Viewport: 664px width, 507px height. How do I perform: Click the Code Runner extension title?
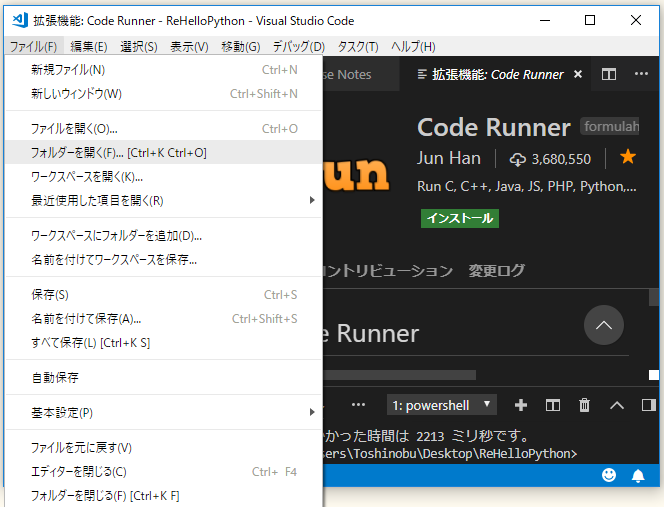pos(494,127)
